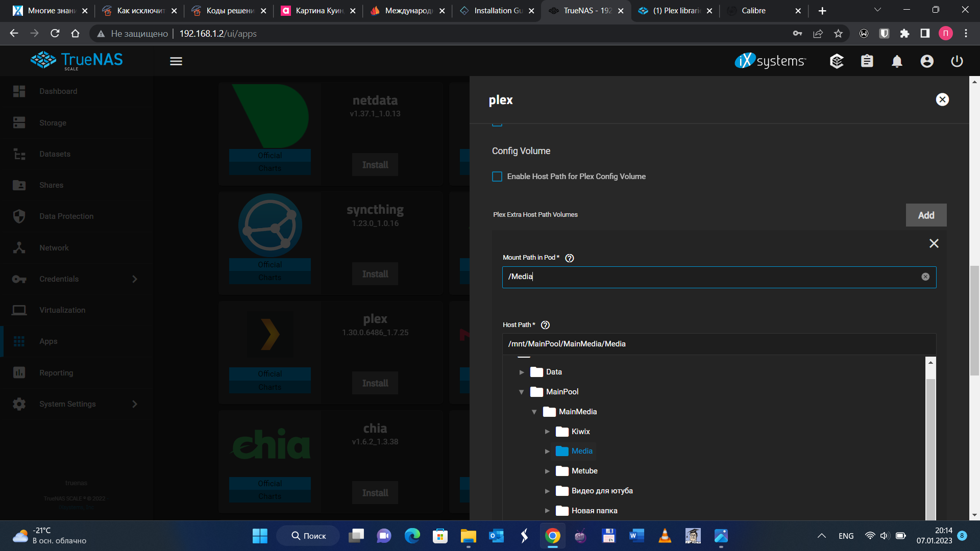The image size is (980, 551).
Task: Open Reporting in sidebar
Action: pos(77,373)
